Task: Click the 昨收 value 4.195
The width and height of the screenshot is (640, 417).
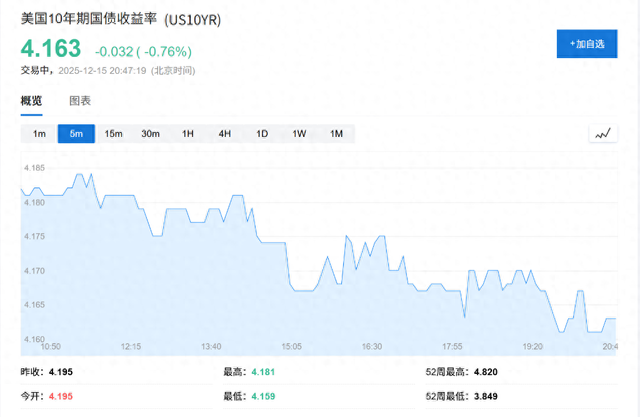Action: [x=61, y=372]
